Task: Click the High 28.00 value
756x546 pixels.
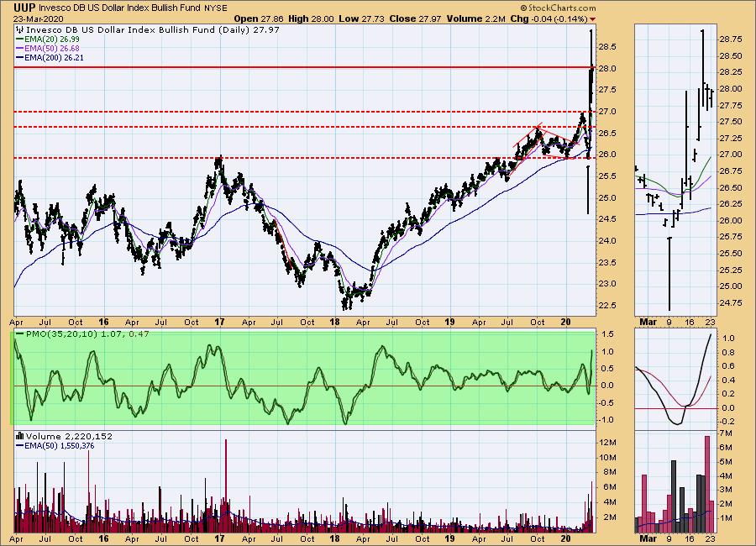Action: (x=311, y=18)
